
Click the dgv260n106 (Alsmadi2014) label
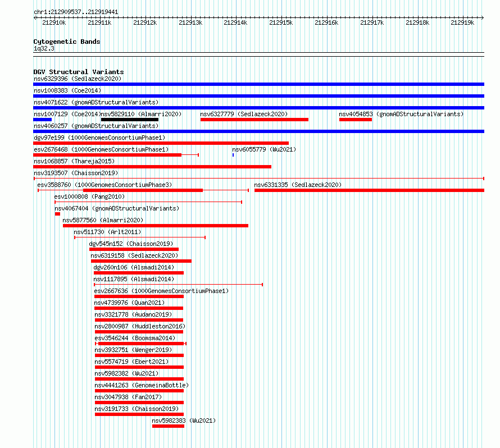[x=134, y=267]
